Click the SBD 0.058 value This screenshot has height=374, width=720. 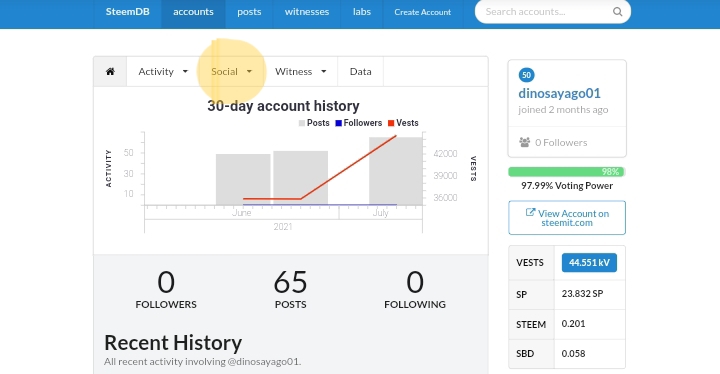click(574, 354)
